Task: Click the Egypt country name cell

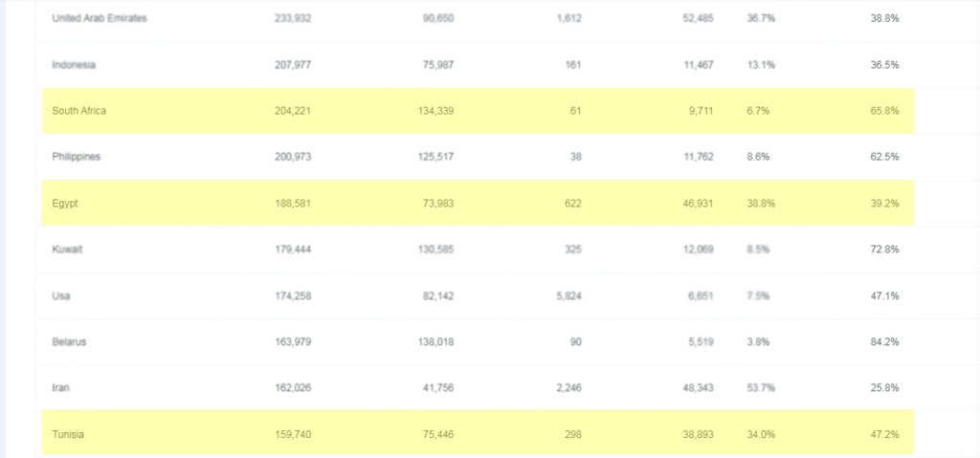Action: coord(65,203)
